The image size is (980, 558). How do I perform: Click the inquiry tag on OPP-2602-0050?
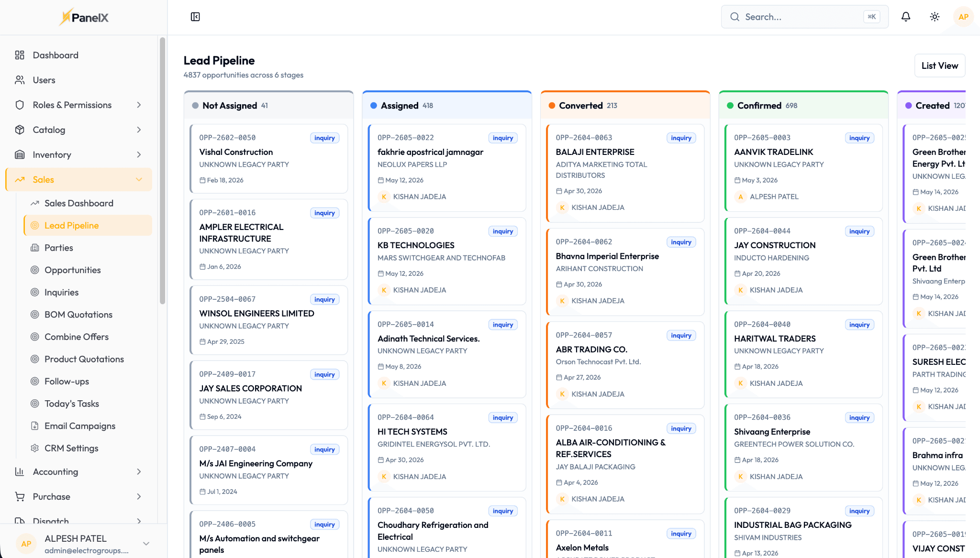[324, 138]
